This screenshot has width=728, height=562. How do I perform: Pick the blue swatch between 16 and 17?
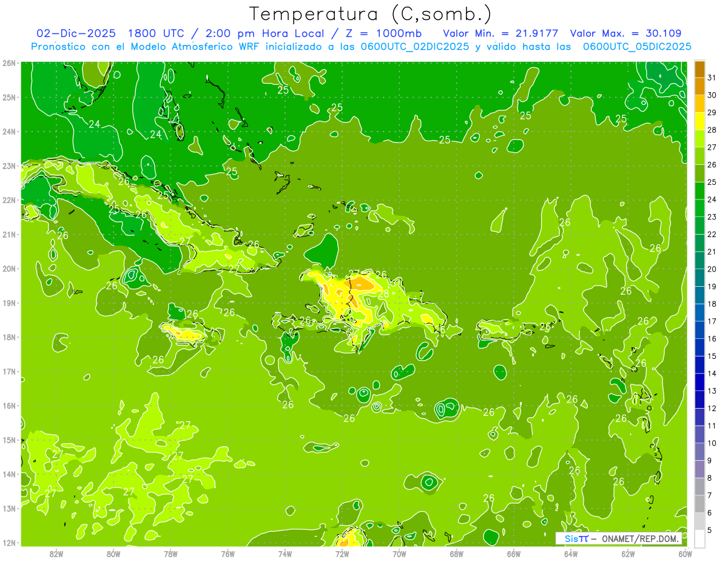700,330
